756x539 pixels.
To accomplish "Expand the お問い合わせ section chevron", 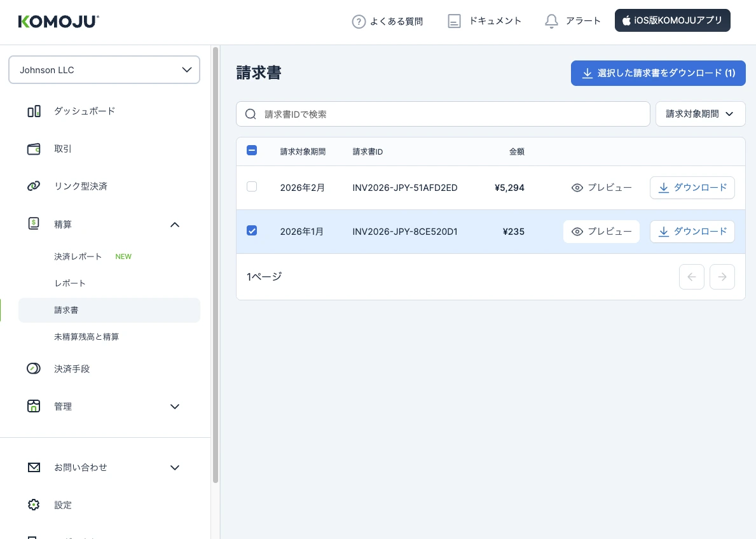I will [x=175, y=468].
